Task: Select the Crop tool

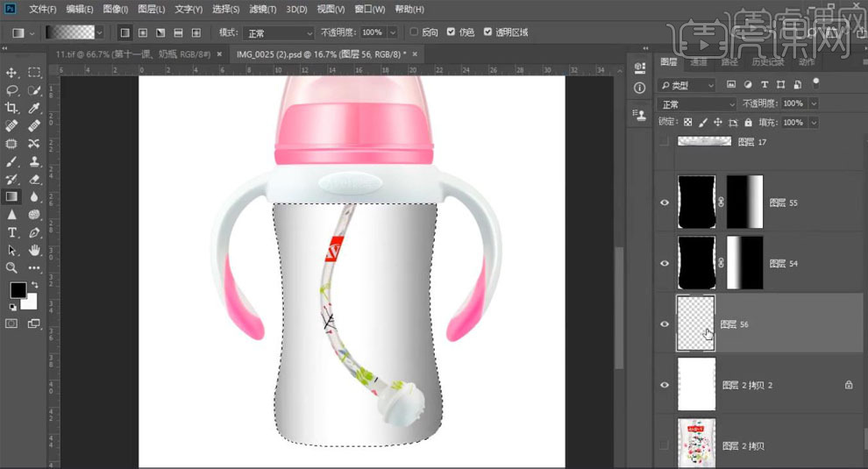Action: pyautogui.click(x=12, y=108)
